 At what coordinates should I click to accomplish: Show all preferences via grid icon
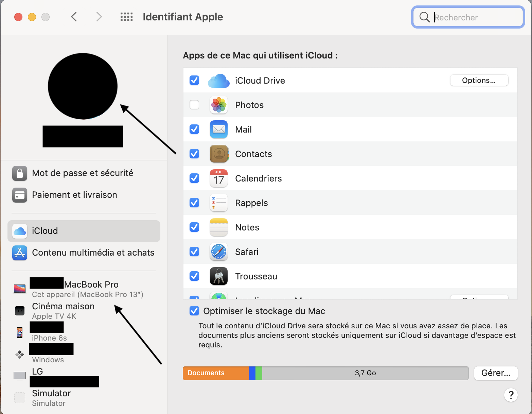(126, 17)
